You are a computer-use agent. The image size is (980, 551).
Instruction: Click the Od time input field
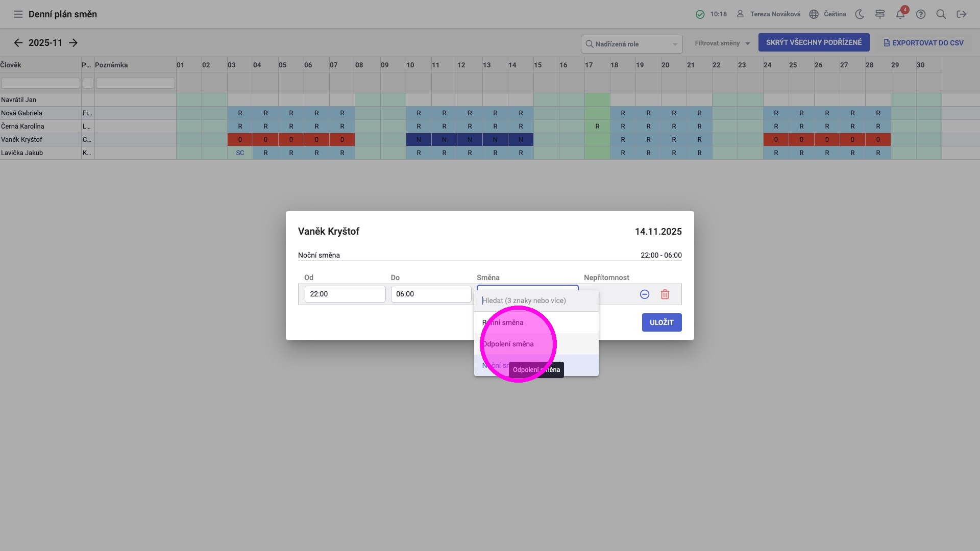[x=345, y=294]
